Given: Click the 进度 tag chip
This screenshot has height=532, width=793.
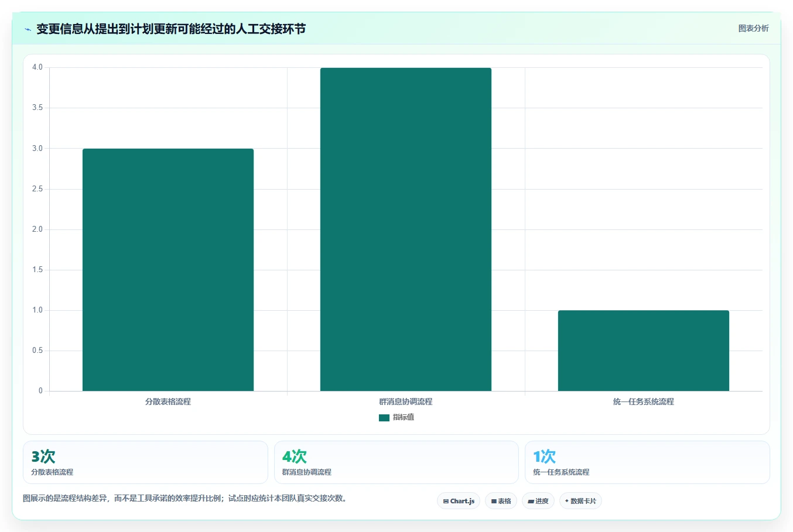Looking at the screenshot, I should (x=538, y=501).
